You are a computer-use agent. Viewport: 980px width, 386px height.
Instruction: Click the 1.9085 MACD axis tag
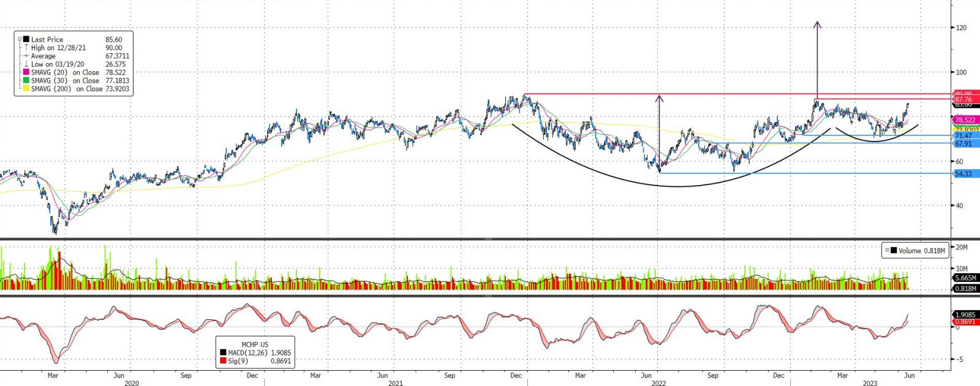coord(967,315)
